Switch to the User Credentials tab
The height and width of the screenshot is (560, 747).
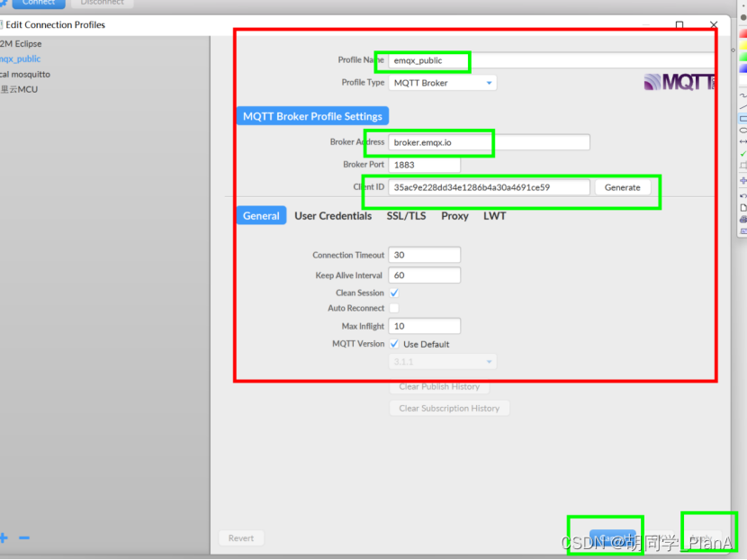point(333,216)
